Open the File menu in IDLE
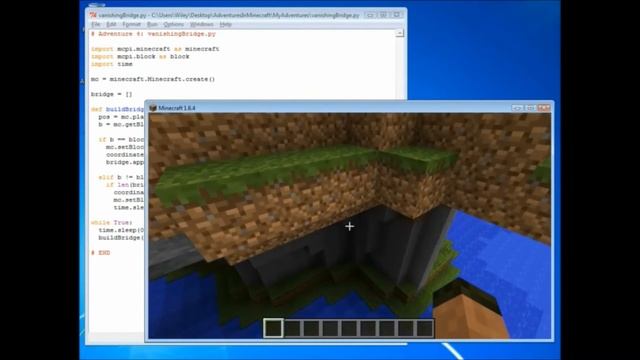640x360 pixels. pos(96,24)
